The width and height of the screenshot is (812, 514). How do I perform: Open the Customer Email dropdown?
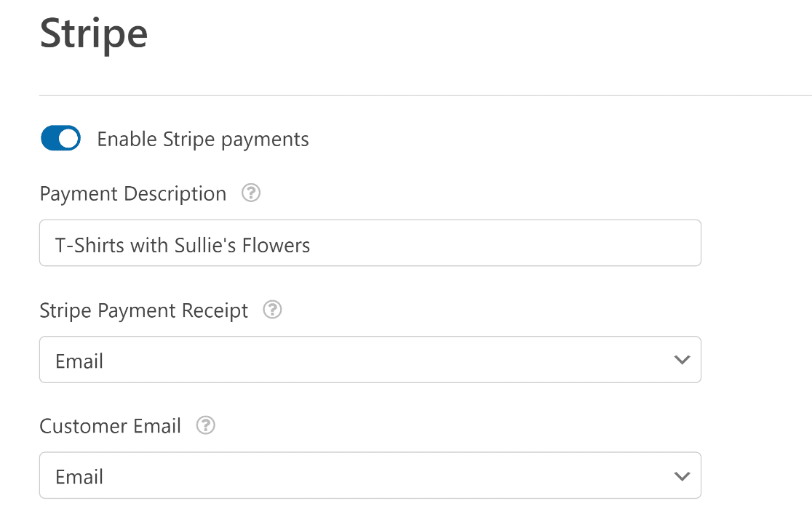(370, 475)
